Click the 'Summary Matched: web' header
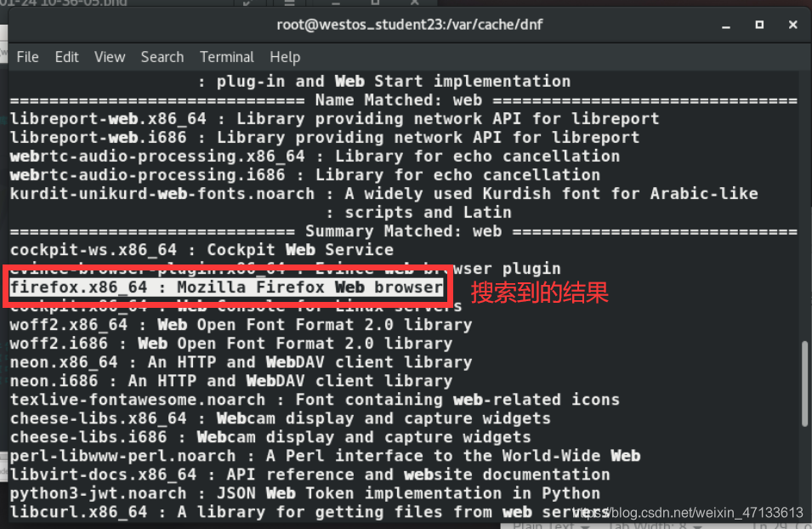Image resolution: width=812 pixels, height=529 pixels. tap(404, 231)
